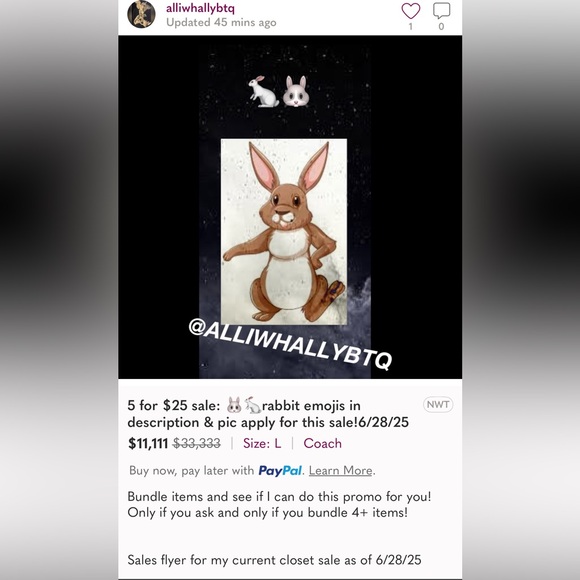Screen dimensions: 580x580
Task: Open PayPal Learn More link
Action: [x=340, y=471]
